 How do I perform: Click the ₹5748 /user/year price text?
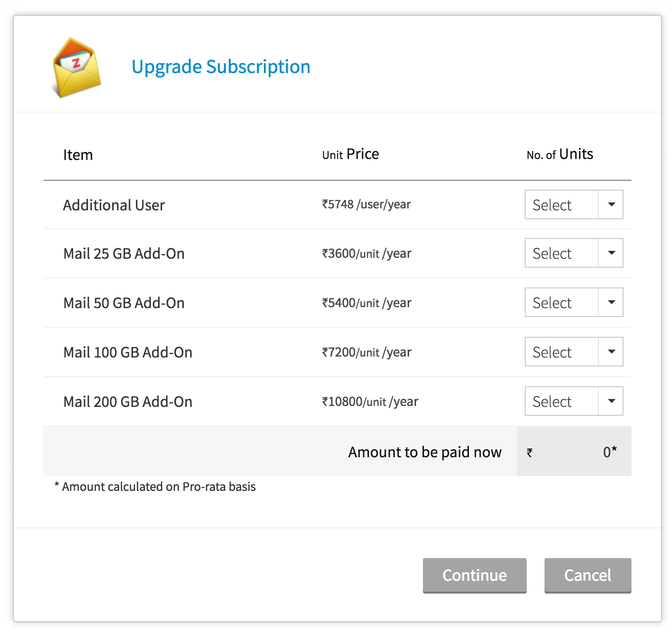point(366,204)
